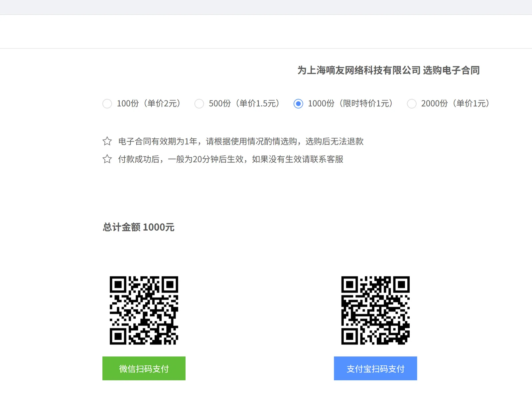
Task: Click the note 选购后无法退款 line
Action: [241, 141]
